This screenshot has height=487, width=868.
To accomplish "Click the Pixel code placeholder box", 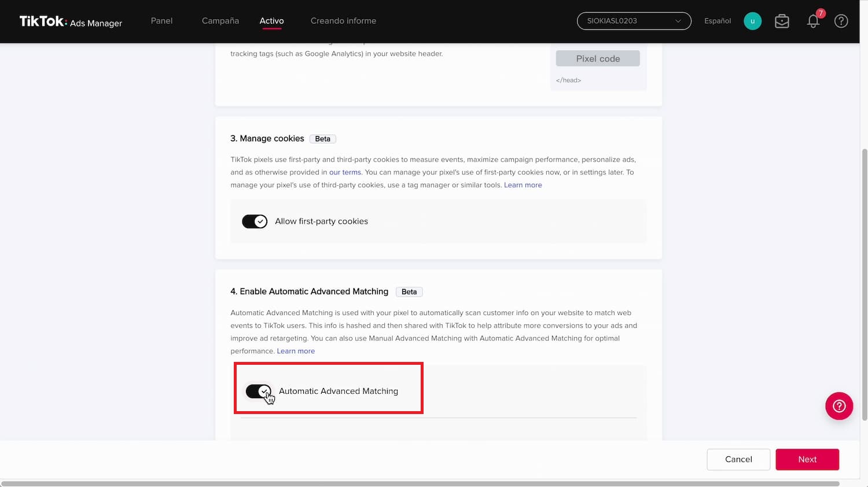I will [x=598, y=58].
